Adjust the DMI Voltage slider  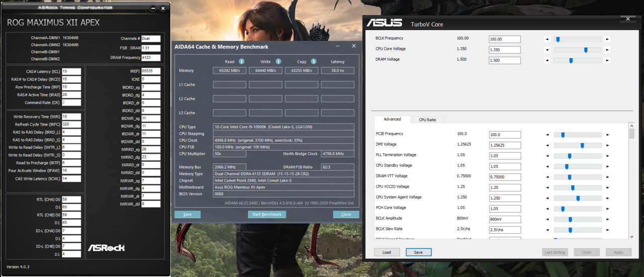(578, 145)
